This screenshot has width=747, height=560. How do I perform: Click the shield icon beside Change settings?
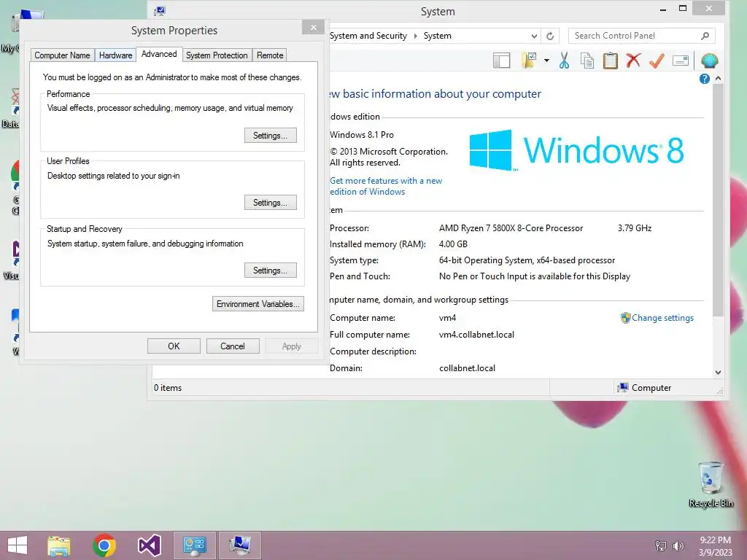click(x=625, y=318)
